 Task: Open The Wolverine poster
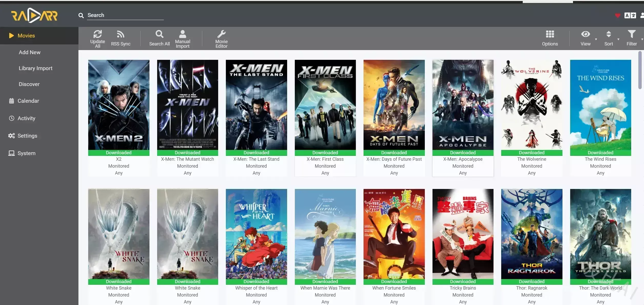coord(532,105)
